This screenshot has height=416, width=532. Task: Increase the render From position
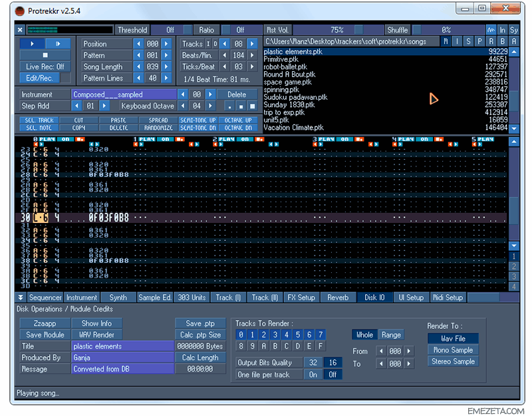409,351
